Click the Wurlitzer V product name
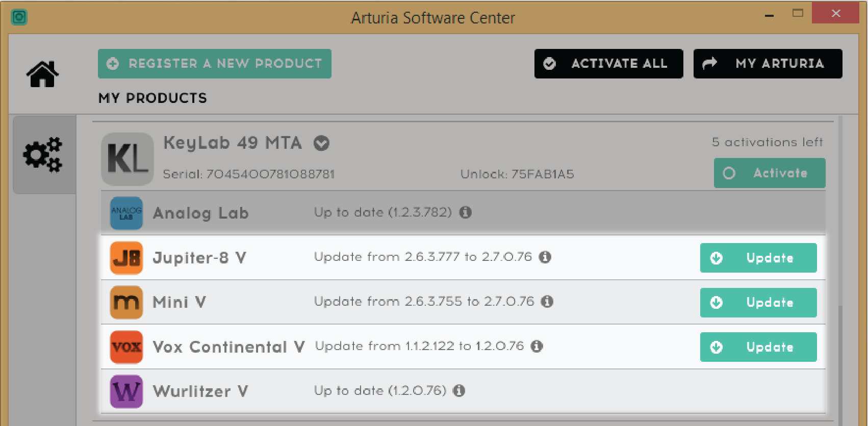This screenshot has width=868, height=426. pos(200,391)
